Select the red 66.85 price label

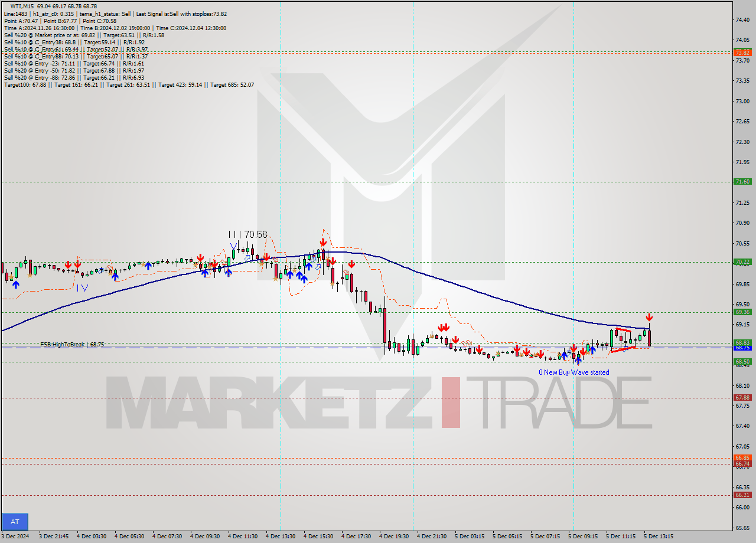tap(742, 457)
